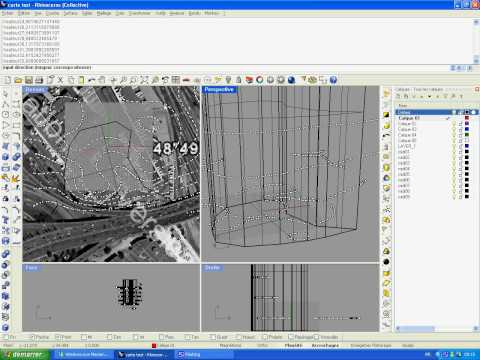Image resolution: width=480 pixels, height=360 pixels.
Task: Click the white layer color swatch
Action: (467, 140)
